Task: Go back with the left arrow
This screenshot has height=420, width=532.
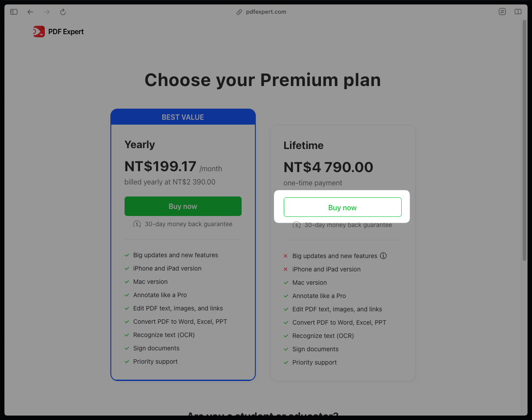Action: click(30, 12)
